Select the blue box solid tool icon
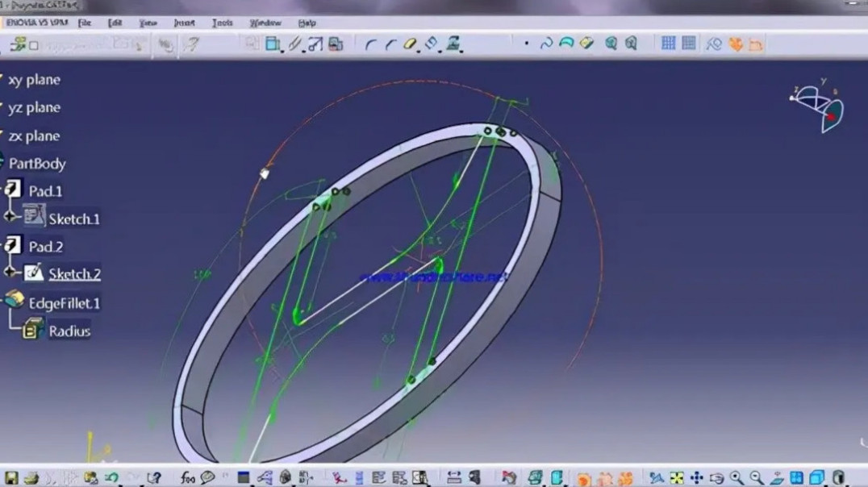This screenshot has width=868, height=487. (272, 44)
